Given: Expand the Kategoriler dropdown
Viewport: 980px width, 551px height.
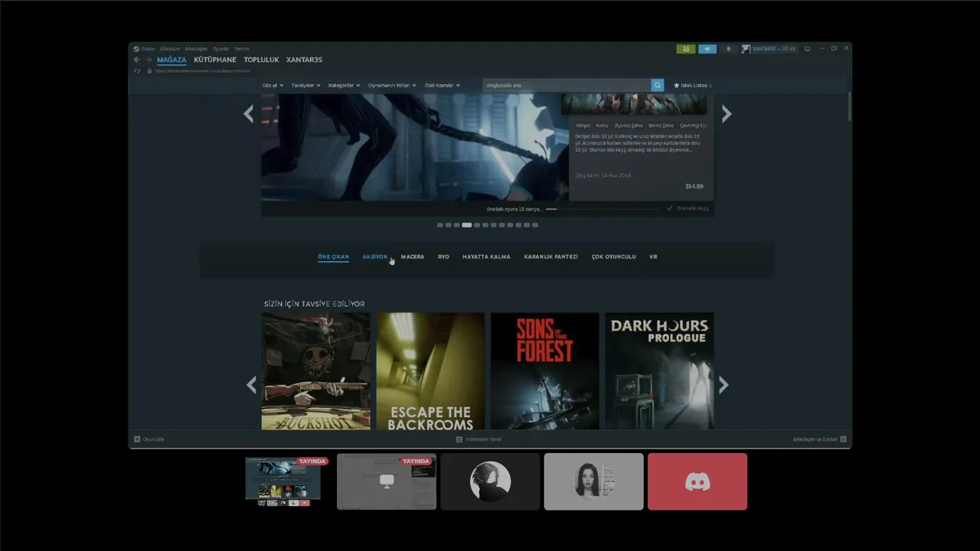Looking at the screenshot, I should 344,85.
